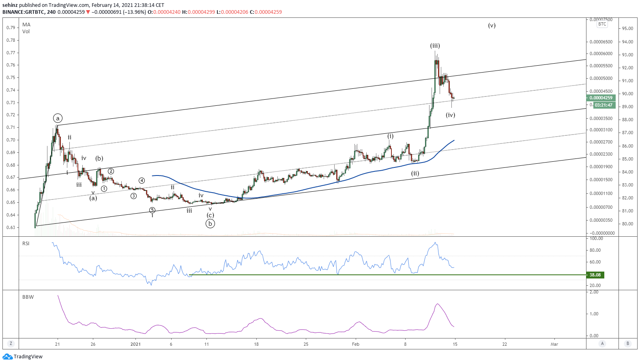
Task: Click the '95.00' value on right scale
Action: [x=627, y=28]
